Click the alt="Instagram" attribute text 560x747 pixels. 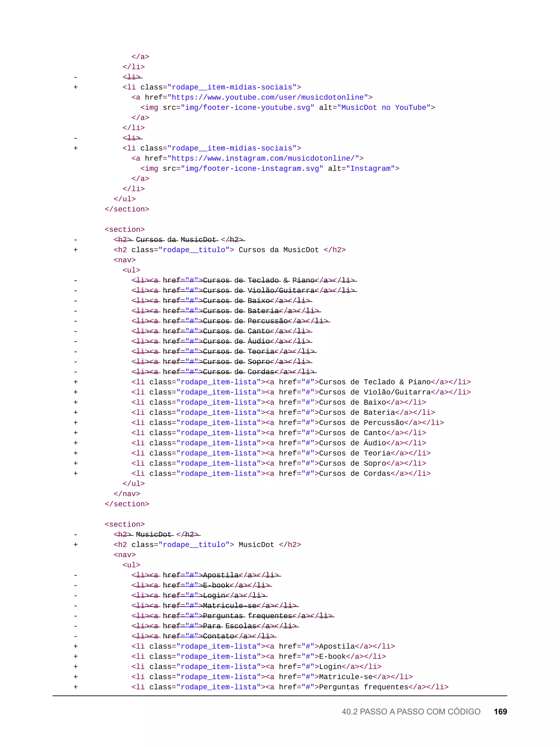point(363,168)
